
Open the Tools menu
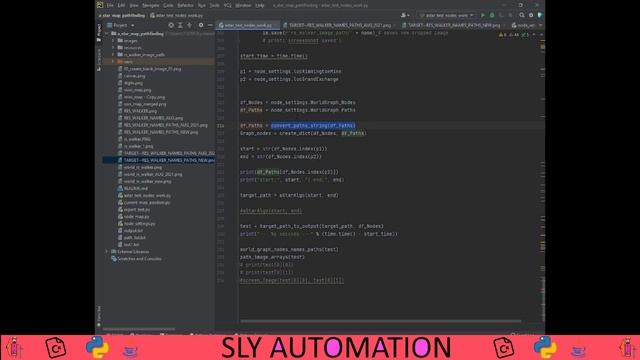[x=214, y=5]
